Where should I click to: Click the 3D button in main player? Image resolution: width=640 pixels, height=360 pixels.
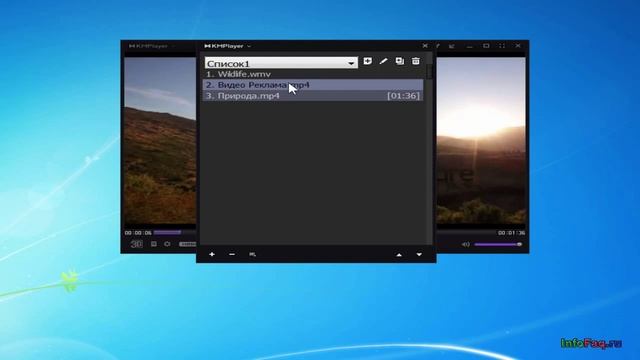click(136, 244)
